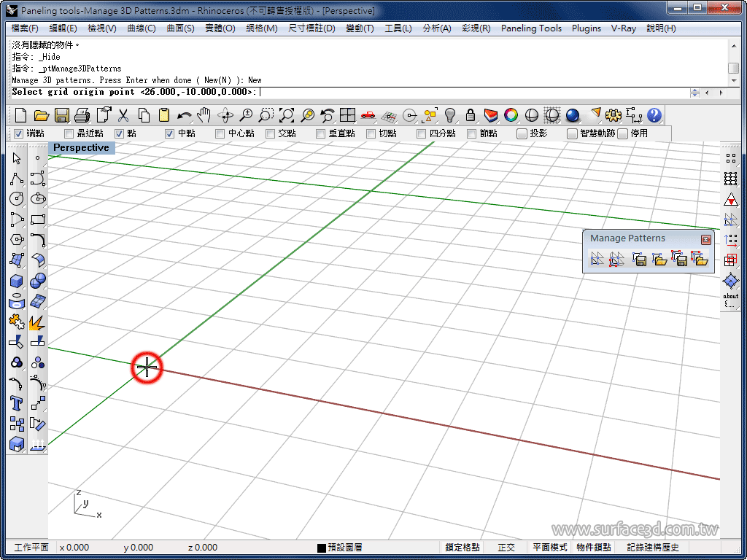Click the Zoom extents icon
This screenshot has width=747, height=560.
pyautogui.click(x=286, y=115)
